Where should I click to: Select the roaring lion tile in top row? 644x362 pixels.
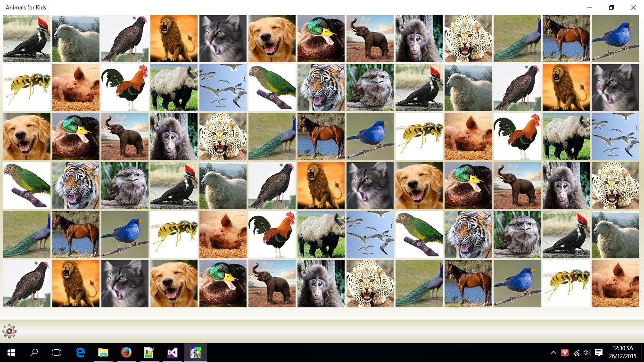173,38
